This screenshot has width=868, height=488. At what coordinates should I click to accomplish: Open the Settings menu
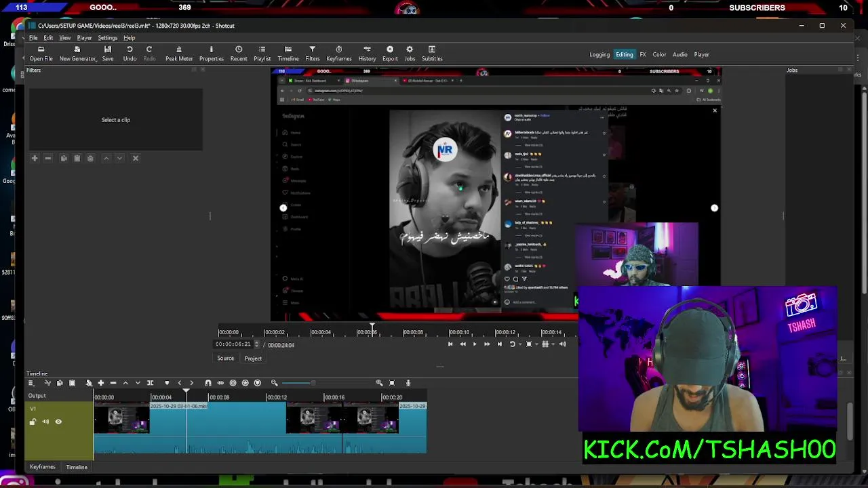(x=107, y=38)
